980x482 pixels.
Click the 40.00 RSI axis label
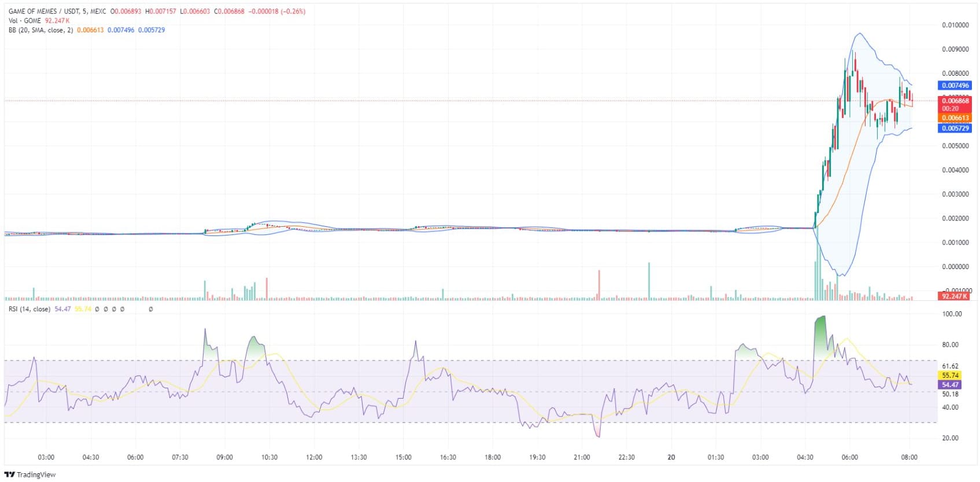950,407
